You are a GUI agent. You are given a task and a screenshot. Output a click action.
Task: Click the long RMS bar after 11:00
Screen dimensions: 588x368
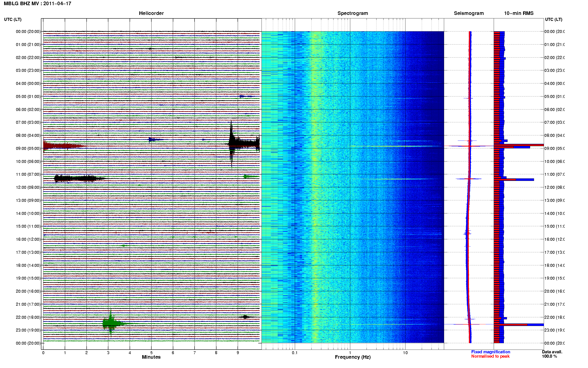[514, 180]
